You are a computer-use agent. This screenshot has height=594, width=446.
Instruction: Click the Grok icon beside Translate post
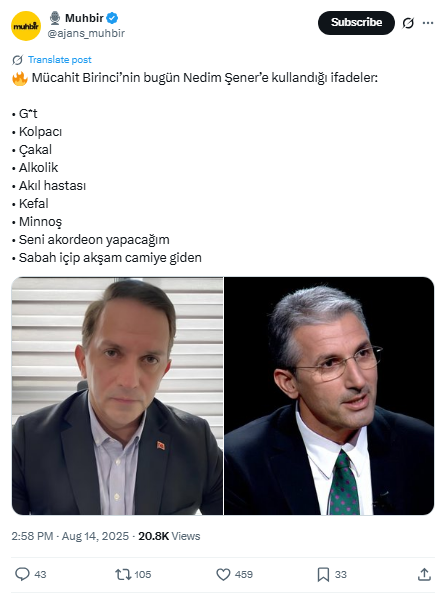(x=17, y=60)
